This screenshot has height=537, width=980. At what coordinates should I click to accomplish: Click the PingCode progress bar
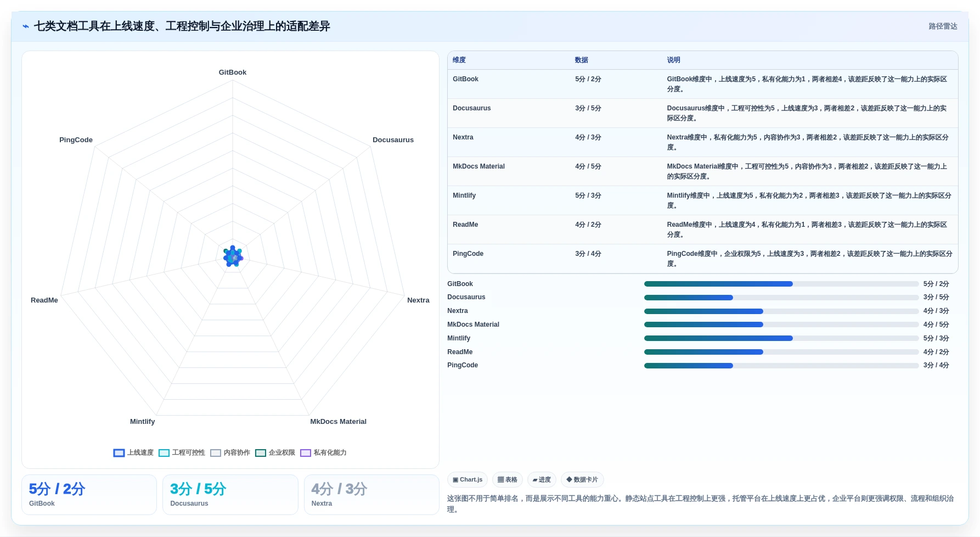tap(781, 366)
